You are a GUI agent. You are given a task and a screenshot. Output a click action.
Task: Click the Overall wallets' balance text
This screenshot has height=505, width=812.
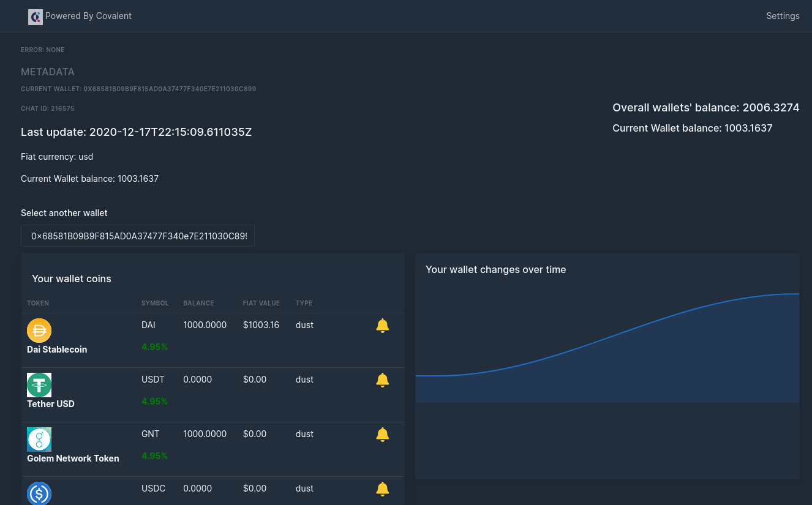pos(706,108)
